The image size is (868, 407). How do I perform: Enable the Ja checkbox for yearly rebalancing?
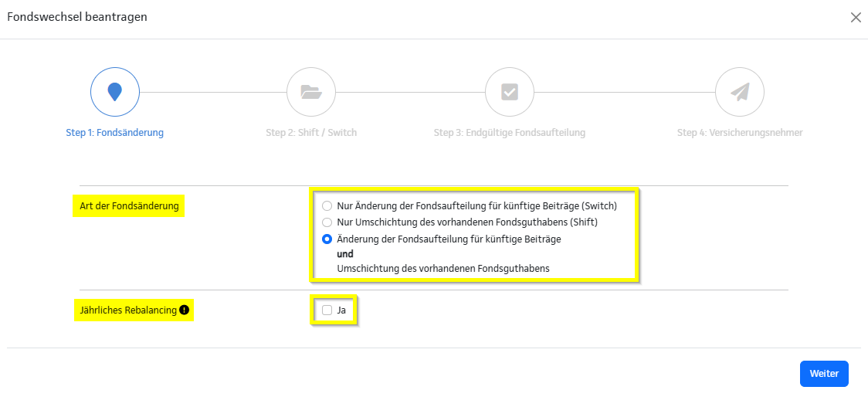[327, 310]
